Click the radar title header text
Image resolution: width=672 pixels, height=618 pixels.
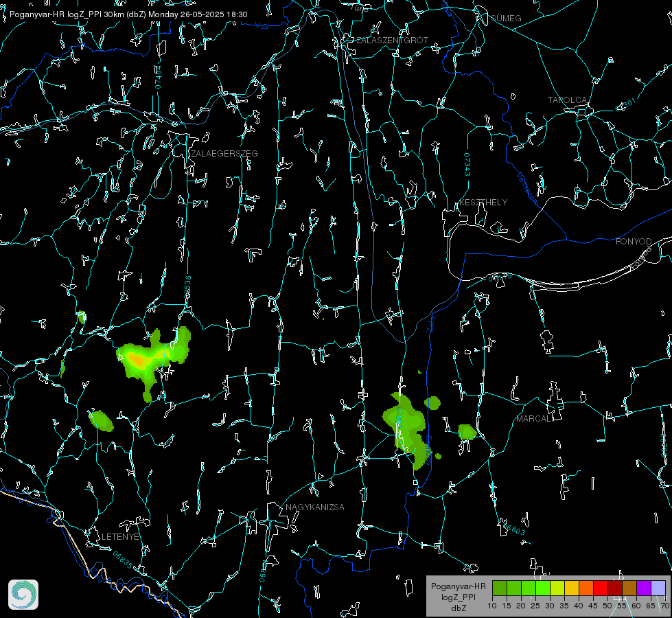[x=128, y=14]
